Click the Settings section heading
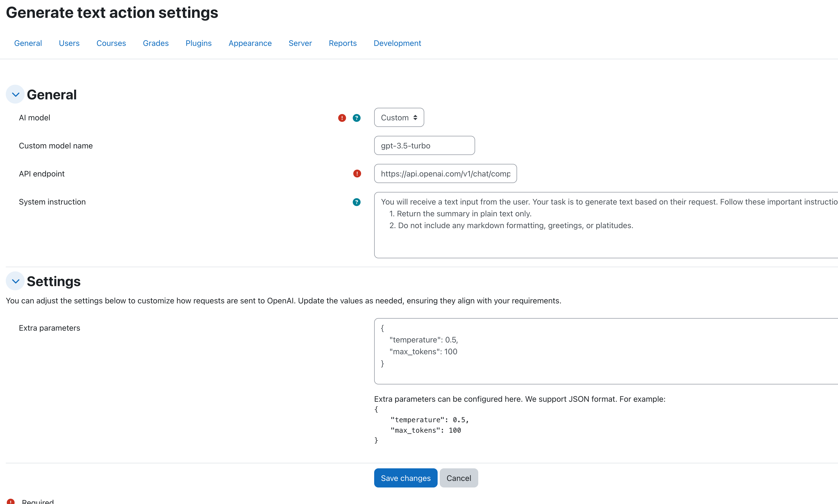The width and height of the screenshot is (838, 504). tap(54, 282)
